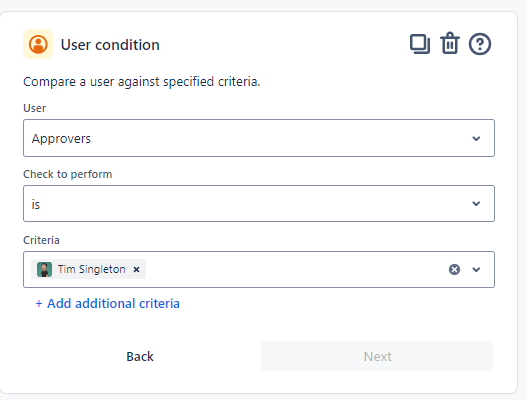
Task: Click the Criteria field label
Action: (41, 240)
